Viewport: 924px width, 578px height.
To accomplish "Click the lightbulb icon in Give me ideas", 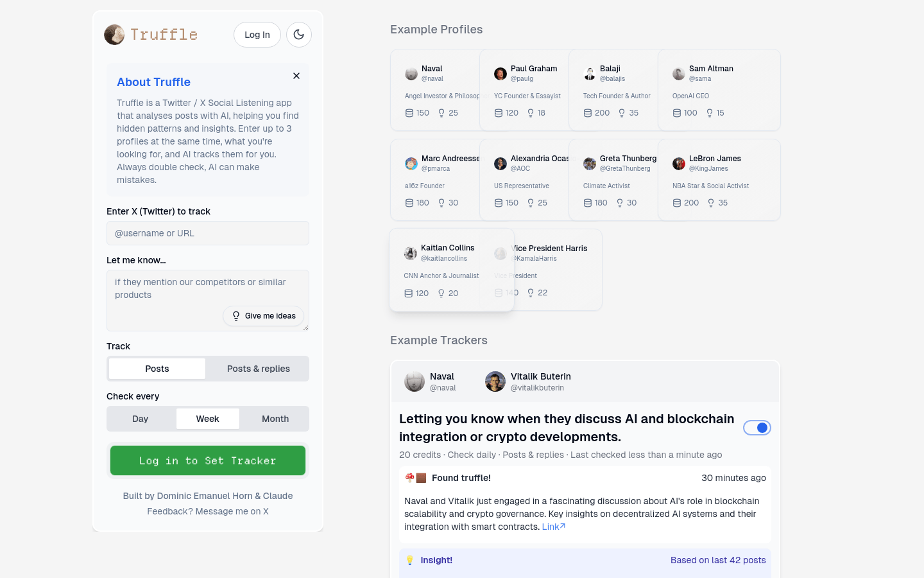I will coord(236,316).
